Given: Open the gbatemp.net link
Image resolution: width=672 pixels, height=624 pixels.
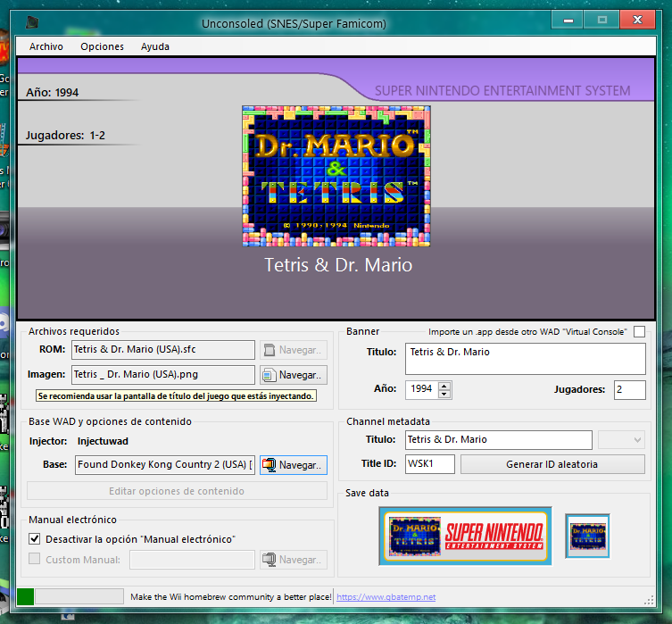Looking at the screenshot, I should pyautogui.click(x=386, y=597).
